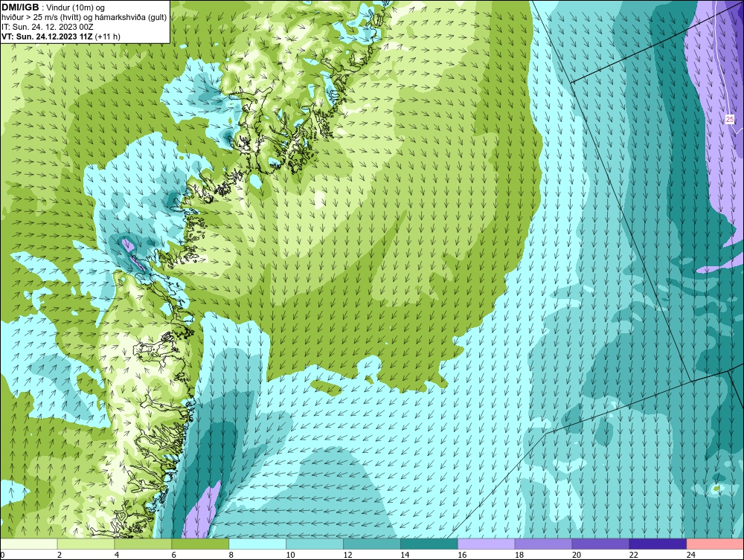Click the legend value '10'
The height and width of the screenshot is (560, 744).
pos(290,555)
